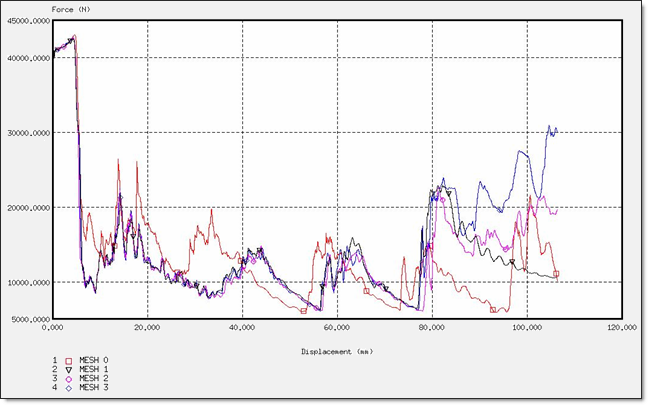Select the MESH 0 legend label
648x405 pixels.
coord(96,360)
